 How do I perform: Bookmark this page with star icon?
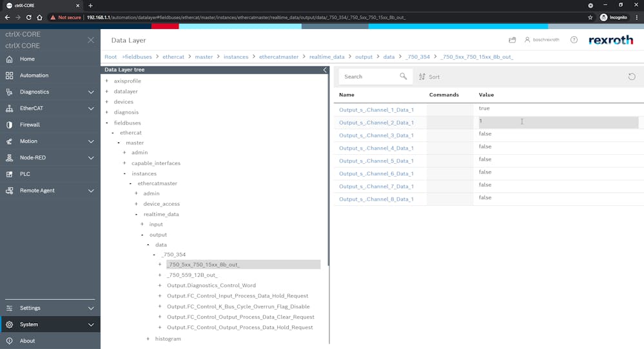(590, 17)
